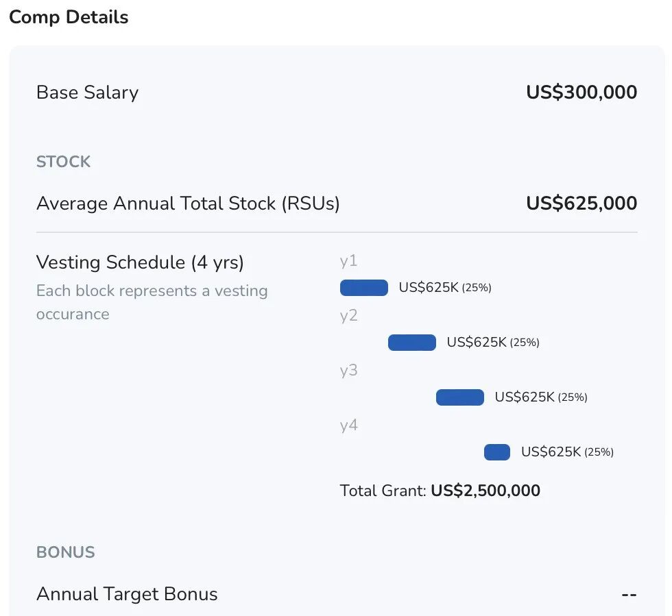Click the y2 blue vesting block
The image size is (672, 616).
point(412,343)
